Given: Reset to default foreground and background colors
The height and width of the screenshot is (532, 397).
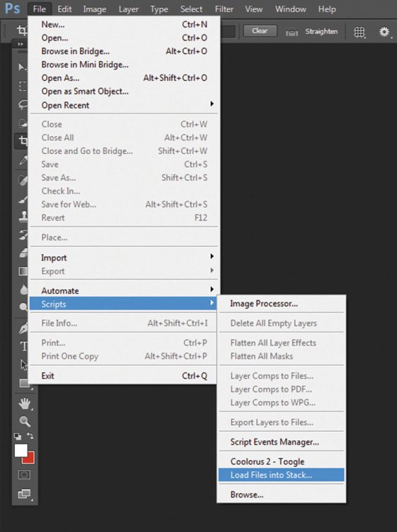Looking at the screenshot, I should (17, 436).
